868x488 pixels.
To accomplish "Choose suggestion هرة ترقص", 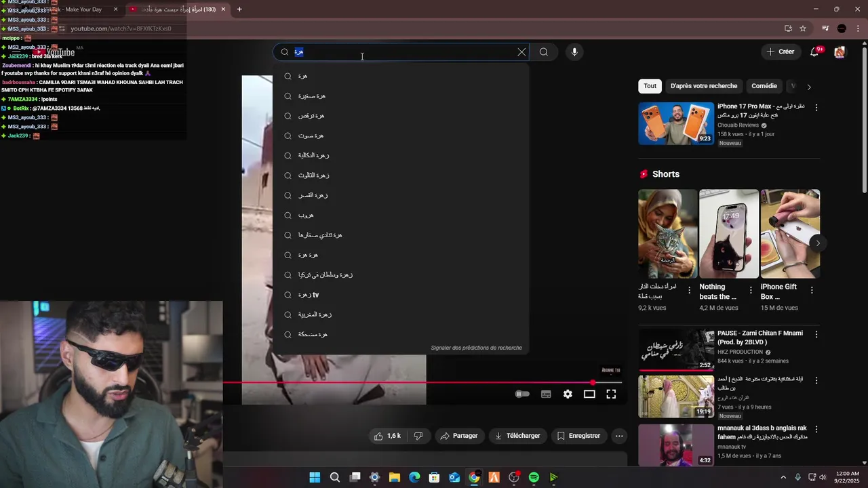I will 401,116.
